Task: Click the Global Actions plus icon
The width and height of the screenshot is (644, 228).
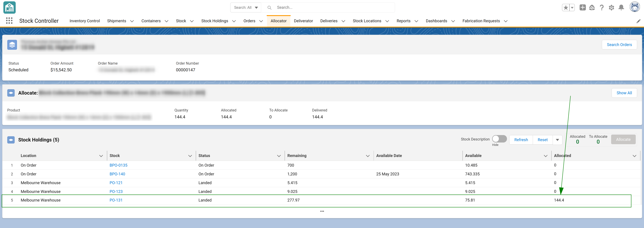Action: (x=582, y=7)
